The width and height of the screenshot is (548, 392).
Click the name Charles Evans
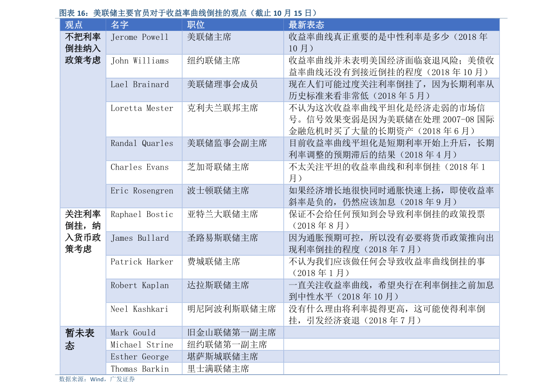[x=140, y=167]
